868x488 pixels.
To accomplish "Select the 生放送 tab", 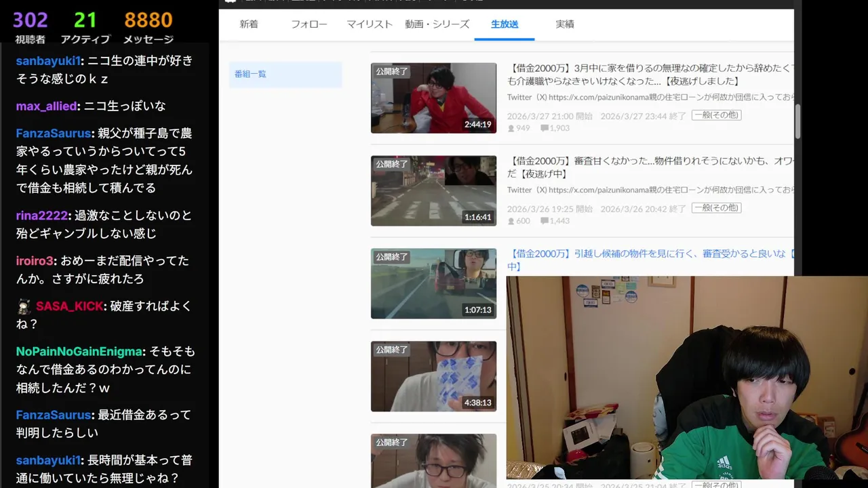I will 505,24.
